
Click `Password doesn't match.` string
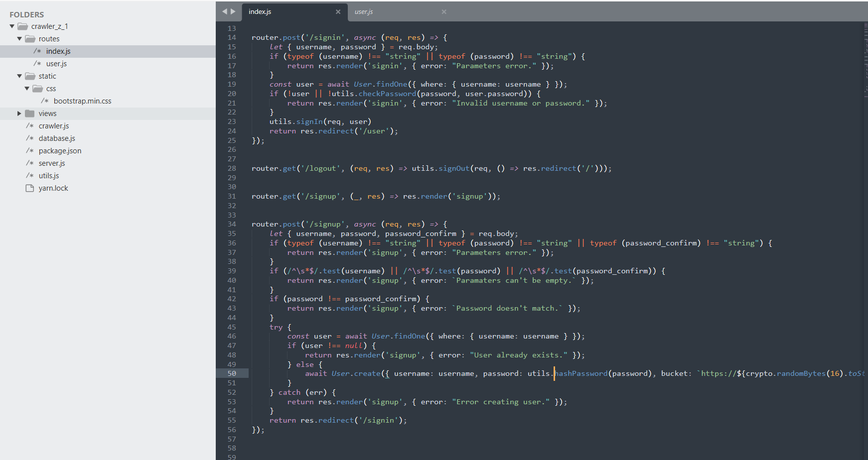click(507, 308)
